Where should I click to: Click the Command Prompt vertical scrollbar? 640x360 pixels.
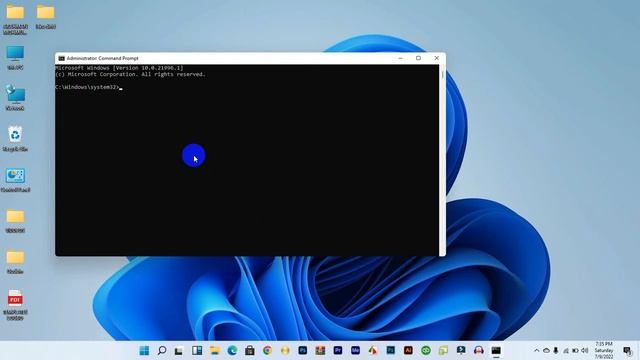pyautogui.click(x=442, y=160)
